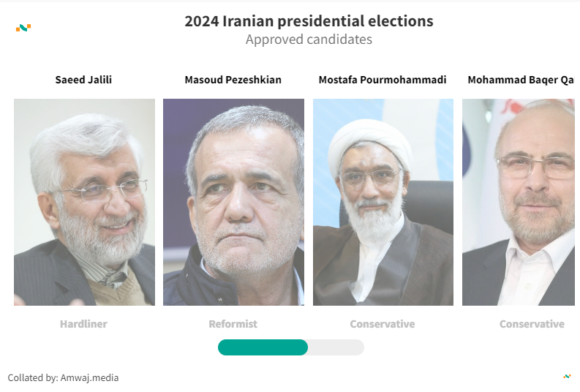This screenshot has width=580, height=392.
Task: Click the Amwaj logo at top left
Action: coord(23,29)
